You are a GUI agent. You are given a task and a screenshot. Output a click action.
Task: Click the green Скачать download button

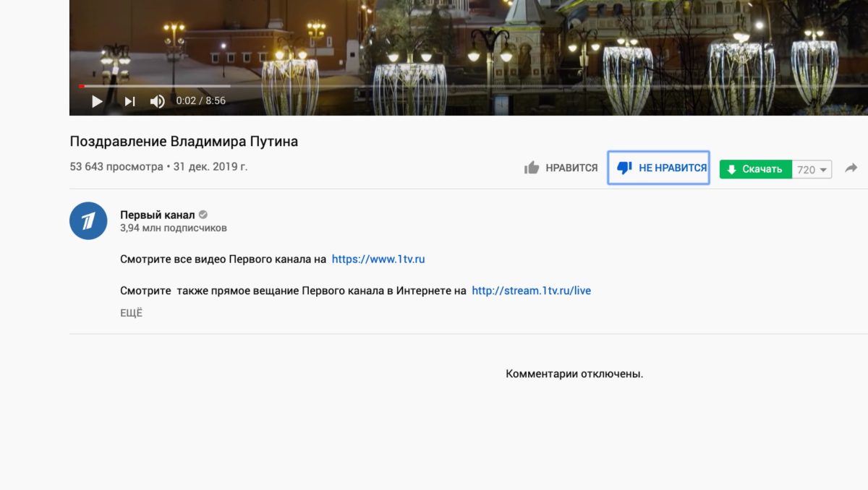[756, 169]
